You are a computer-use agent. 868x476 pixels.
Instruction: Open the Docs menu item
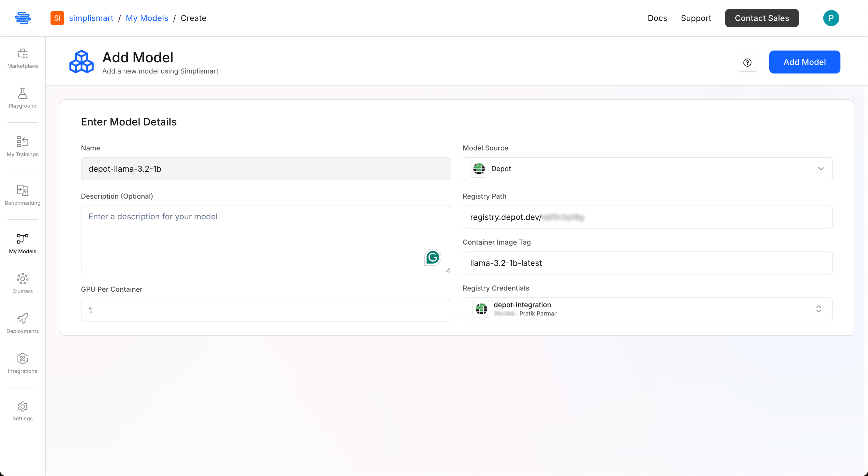(657, 18)
